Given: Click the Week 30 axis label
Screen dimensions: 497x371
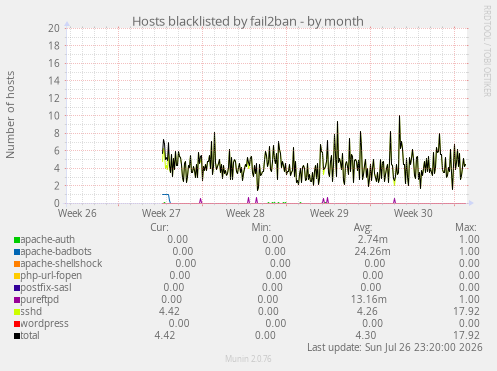Looking at the screenshot, I should (413, 213).
